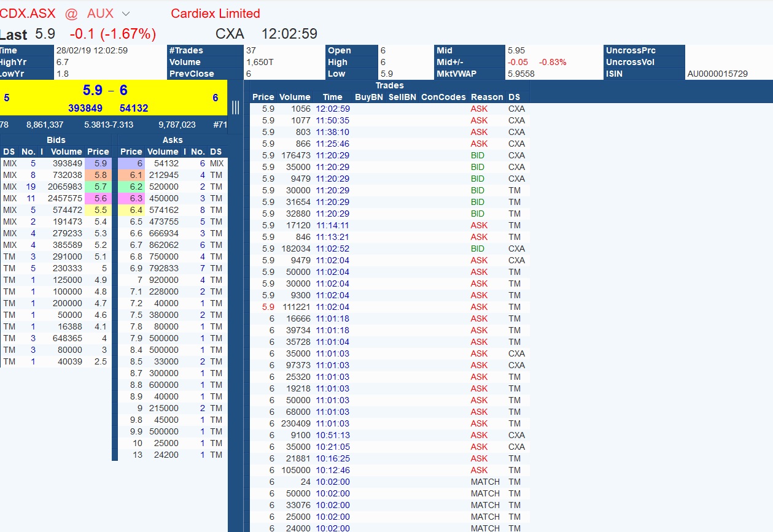Click the UncrossVol field label
The image size is (773, 532).
pos(630,62)
